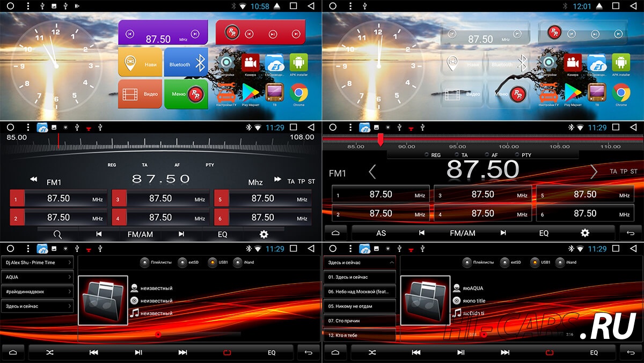Viewport: 644px width, 363px height.
Task: Toggle PTY in the dark radio screen
Action: [x=210, y=165]
